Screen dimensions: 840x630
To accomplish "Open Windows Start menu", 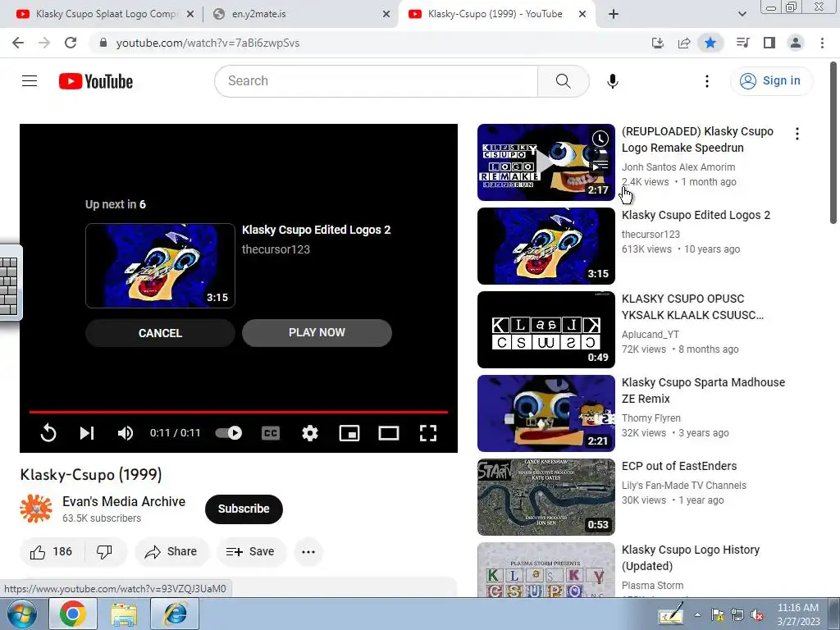I will click(22, 614).
